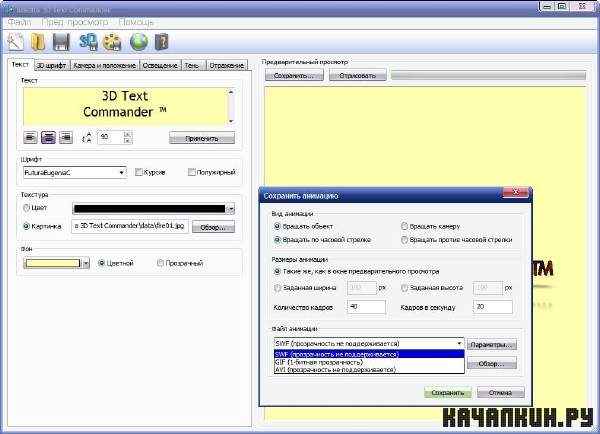Click the Параметры... button
This screenshot has width=600, height=434.
492,344
